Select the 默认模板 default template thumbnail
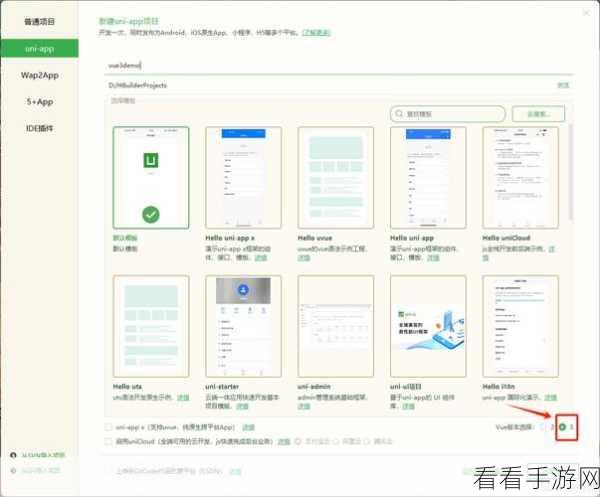This screenshot has width=600, height=497. 151,178
